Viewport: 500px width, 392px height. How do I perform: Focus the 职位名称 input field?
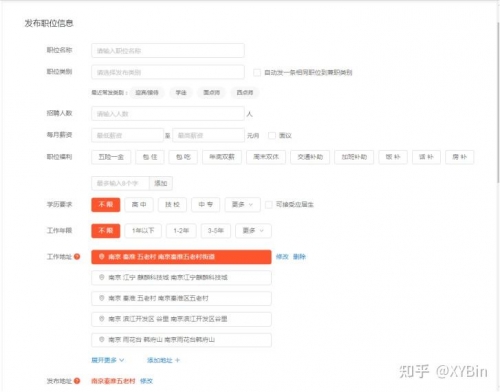click(x=168, y=51)
